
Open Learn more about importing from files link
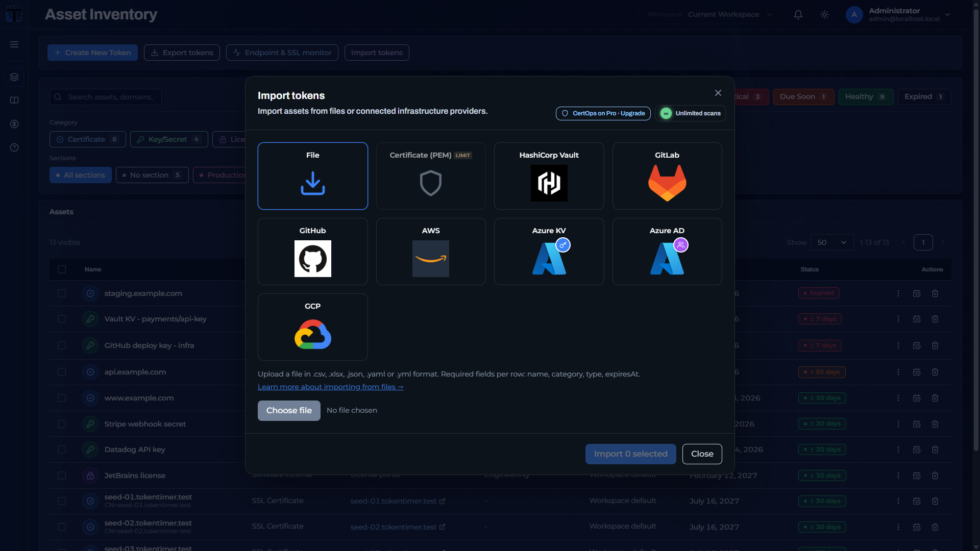click(x=330, y=387)
